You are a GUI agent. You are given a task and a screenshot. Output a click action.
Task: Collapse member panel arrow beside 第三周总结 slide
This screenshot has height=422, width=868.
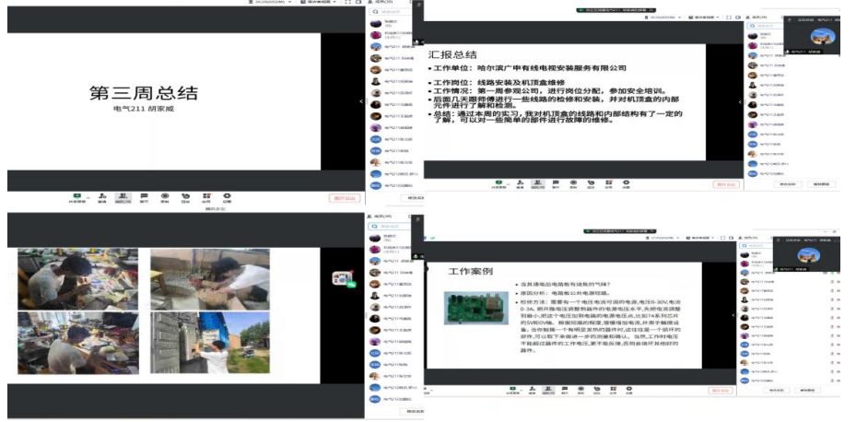[x=361, y=101]
